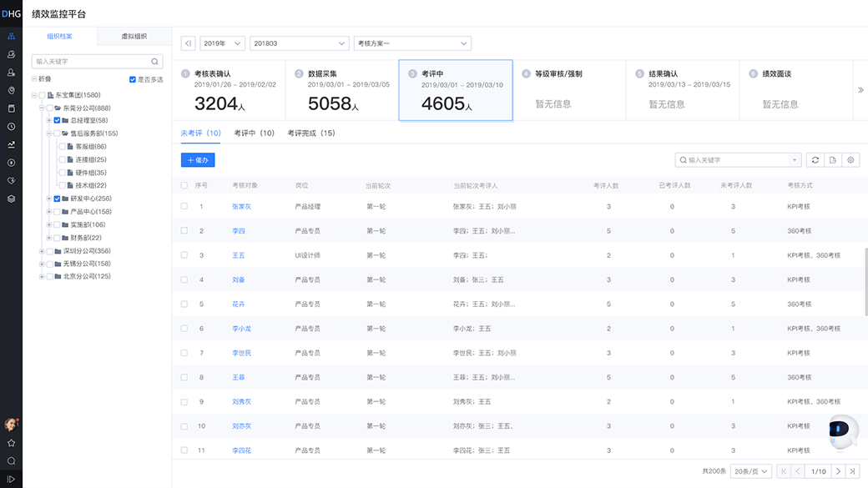Toggle the 是否多选 checkbox

[x=133, y=79]
